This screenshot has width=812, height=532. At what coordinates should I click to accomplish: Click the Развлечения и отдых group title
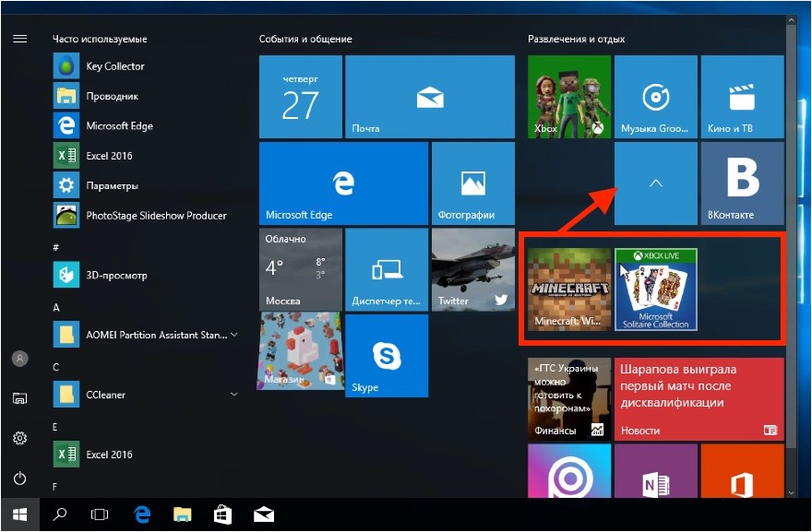coord(577,39)
